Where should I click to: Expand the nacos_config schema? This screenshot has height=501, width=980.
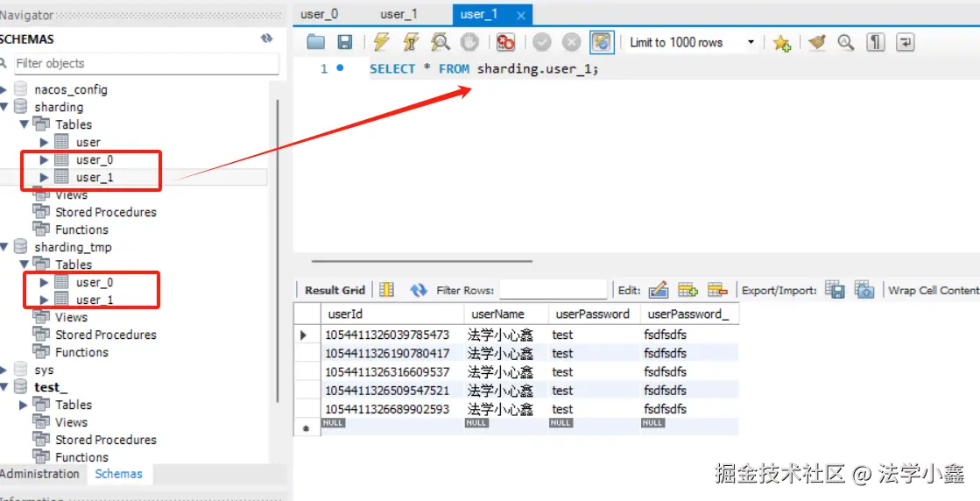coord(4,89)
